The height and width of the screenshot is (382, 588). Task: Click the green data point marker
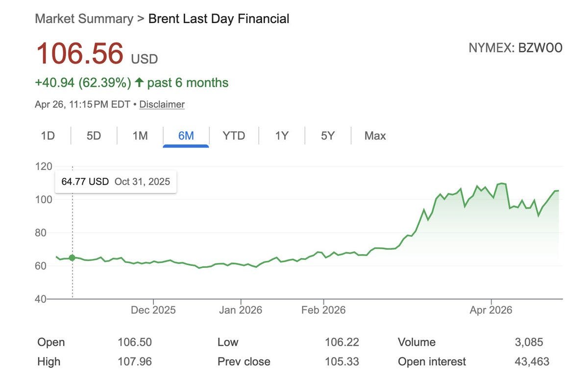(x=73, y=258)
